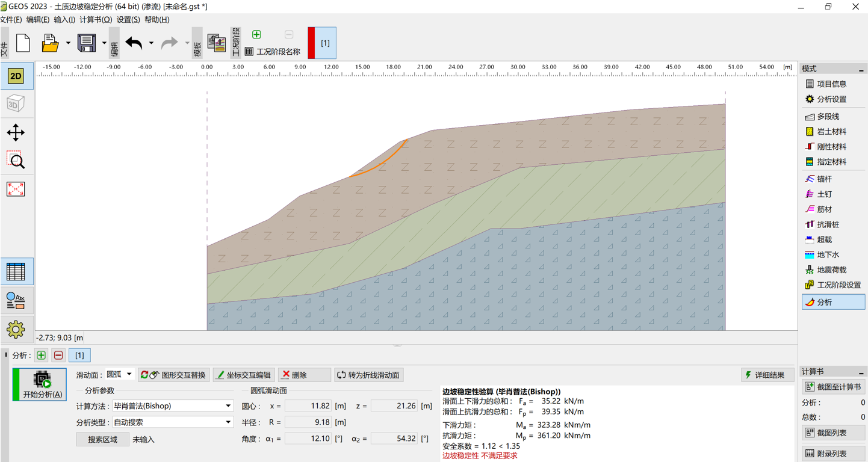Open 工况阶段设置 stage settings mode
Viewport: 868px width, 462px height.
tap(833, 285)
